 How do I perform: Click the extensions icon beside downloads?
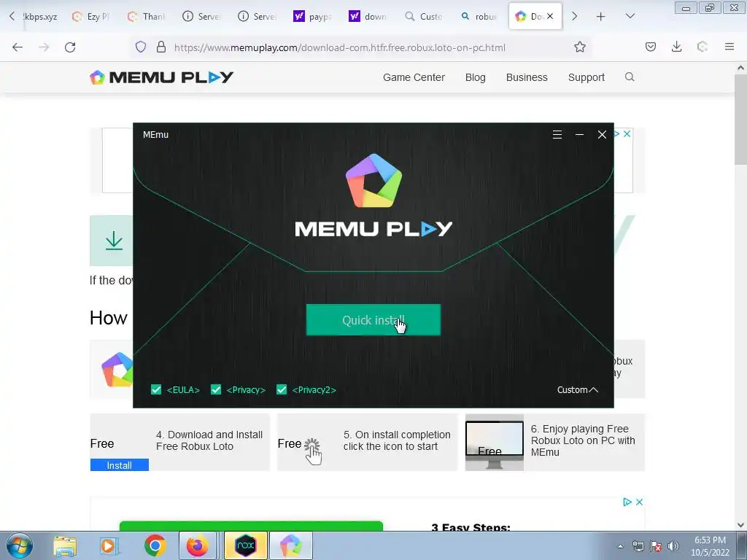pos(703,47)
